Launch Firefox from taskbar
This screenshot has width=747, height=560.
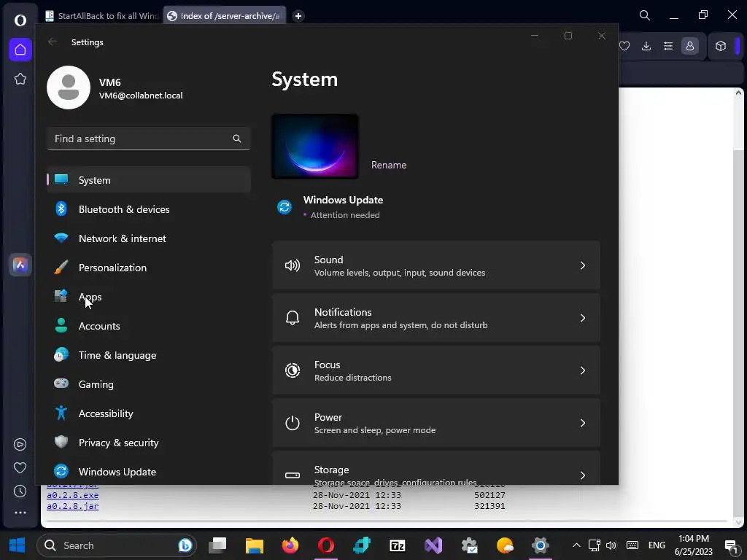tap(290, 545)
